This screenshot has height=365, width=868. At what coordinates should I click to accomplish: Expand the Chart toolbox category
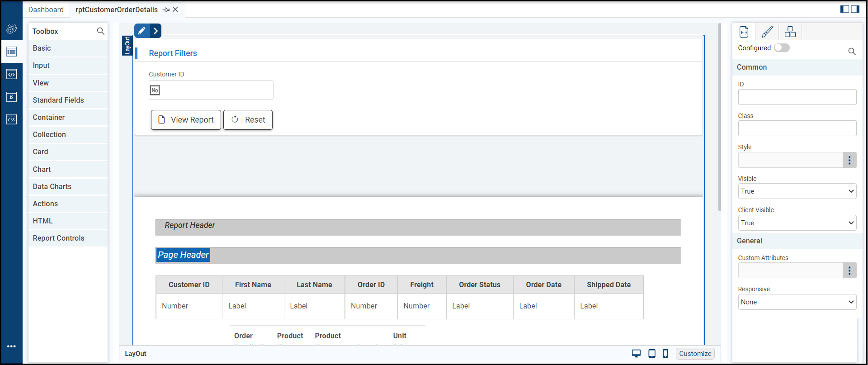(68, 169)
